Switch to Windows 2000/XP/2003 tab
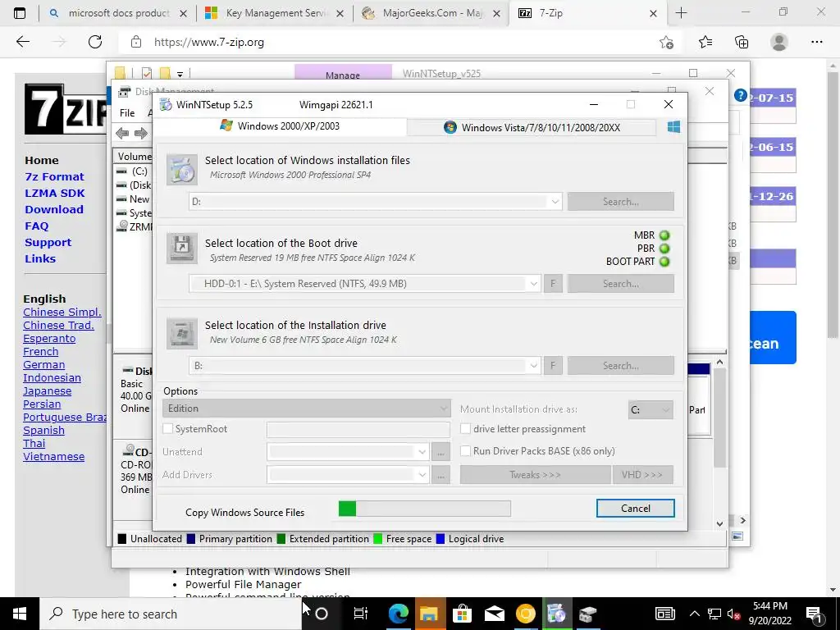 [280, 126]
